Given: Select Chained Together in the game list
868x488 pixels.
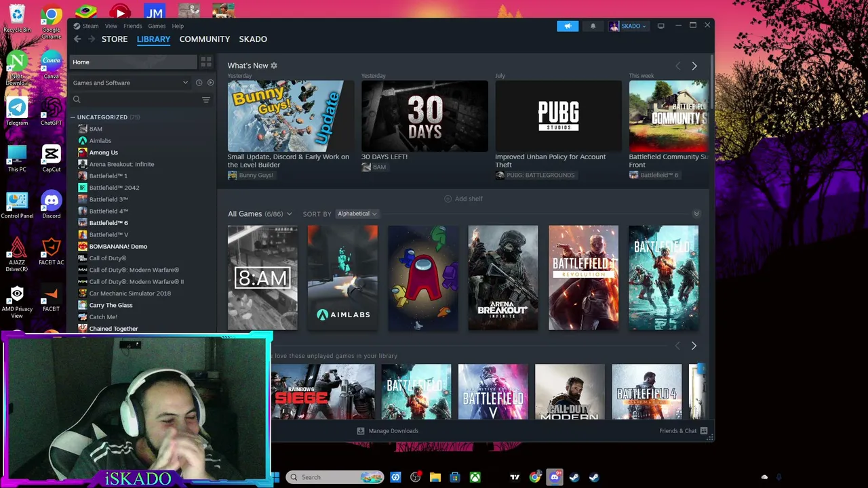Looking at the screenshot, I should coord(113,329).
